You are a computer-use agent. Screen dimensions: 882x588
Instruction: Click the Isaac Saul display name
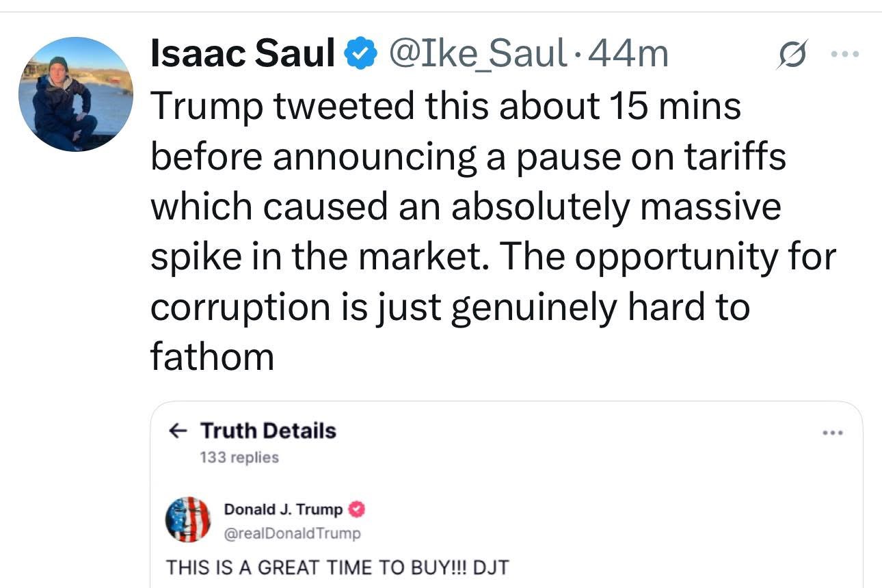(242, 54)
